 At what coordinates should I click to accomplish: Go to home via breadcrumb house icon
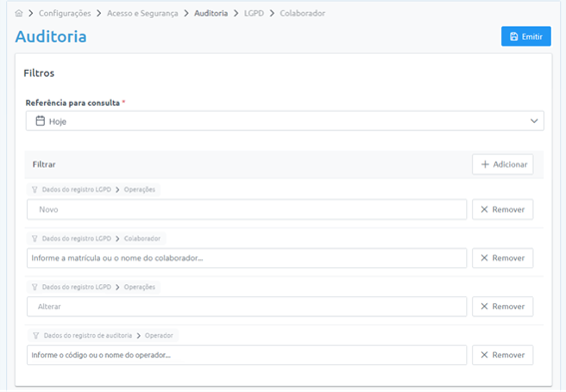[19, 13]
